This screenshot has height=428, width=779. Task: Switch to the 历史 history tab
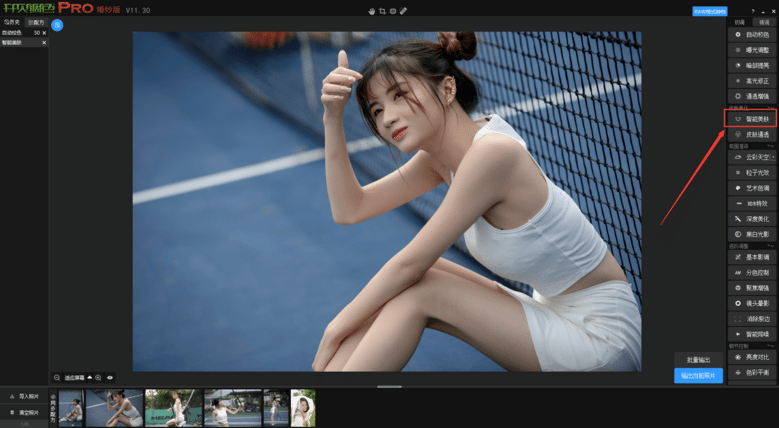pos(12,23)
